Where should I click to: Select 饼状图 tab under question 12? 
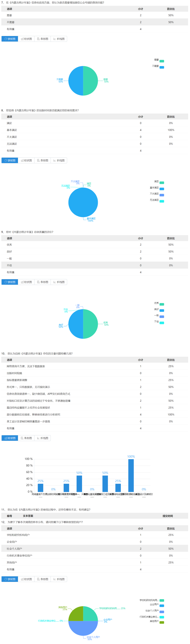pos(10,579)
